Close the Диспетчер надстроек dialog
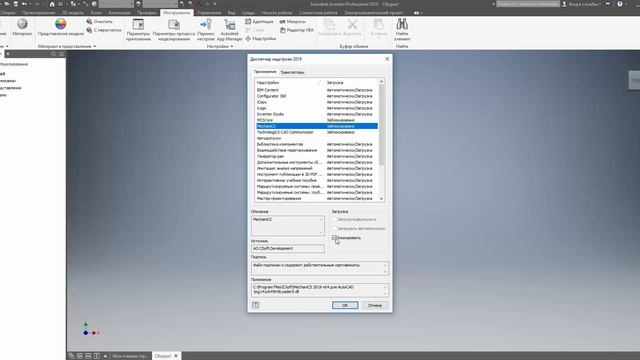Viewport: 640px width, 360px height. pyautogui.click(x=387, y=59)
